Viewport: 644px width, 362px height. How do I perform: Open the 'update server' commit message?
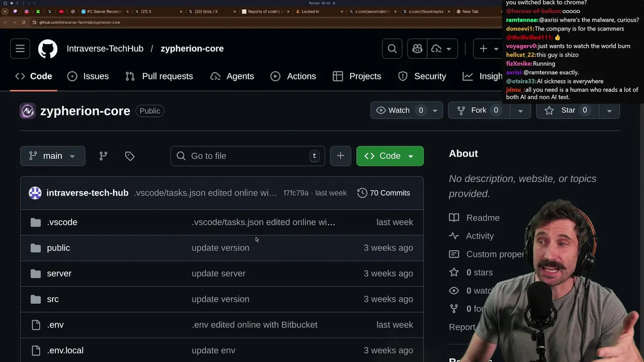point(218,274)
